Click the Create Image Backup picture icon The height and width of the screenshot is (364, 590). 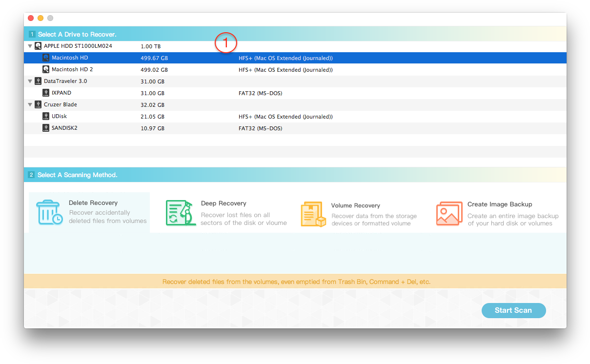449,214
